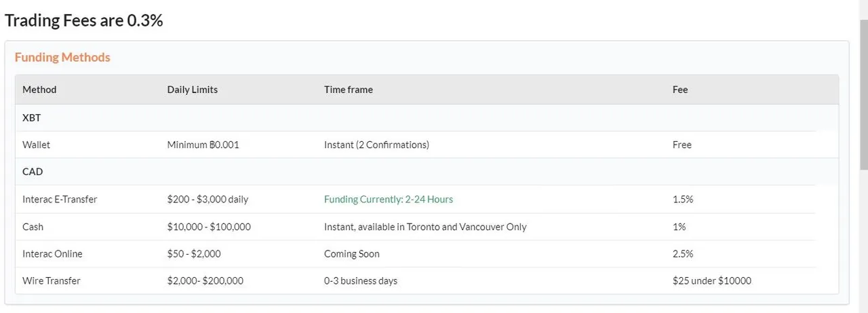Select the Wire Transfer method
This screenshot has width=868, height=313.
[52, 281]
